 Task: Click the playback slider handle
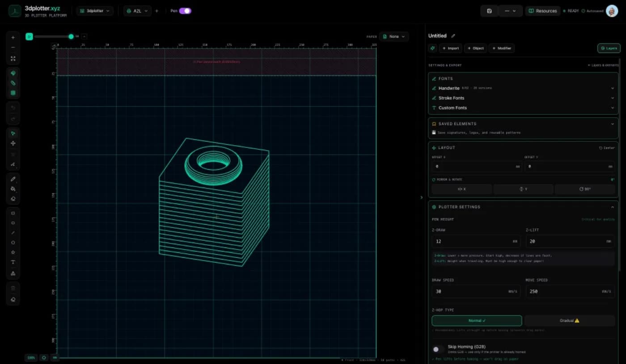pyautogui.click(x=71, y=37)
